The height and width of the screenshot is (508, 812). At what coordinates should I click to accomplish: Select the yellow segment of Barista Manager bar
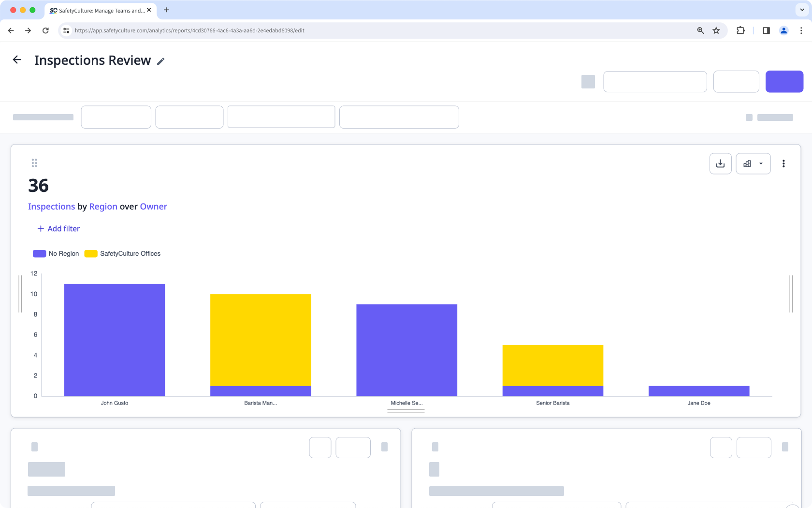[x=261, y=340]
